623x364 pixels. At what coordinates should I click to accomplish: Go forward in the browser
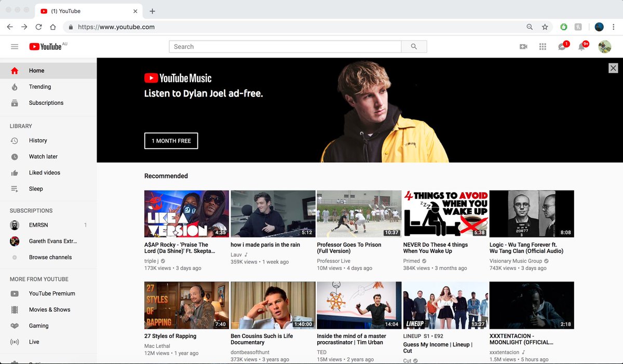point(24,27)
